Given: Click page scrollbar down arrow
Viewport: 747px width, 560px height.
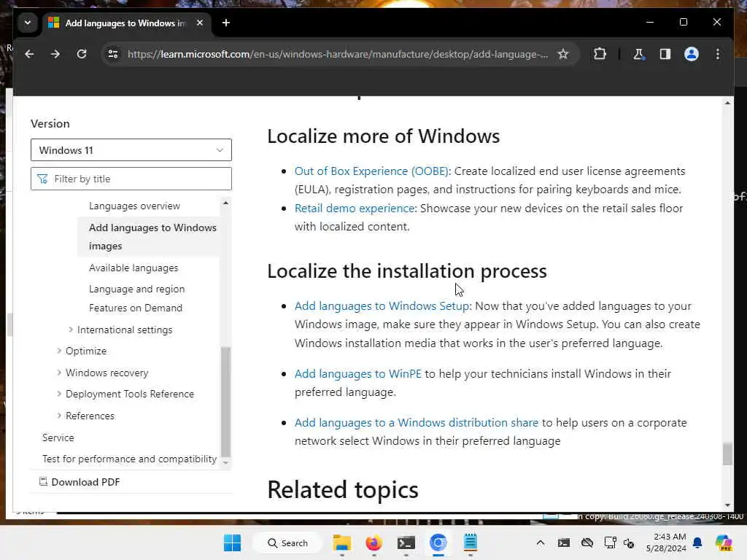Looking at the screenshot, I should click(727, 505).
